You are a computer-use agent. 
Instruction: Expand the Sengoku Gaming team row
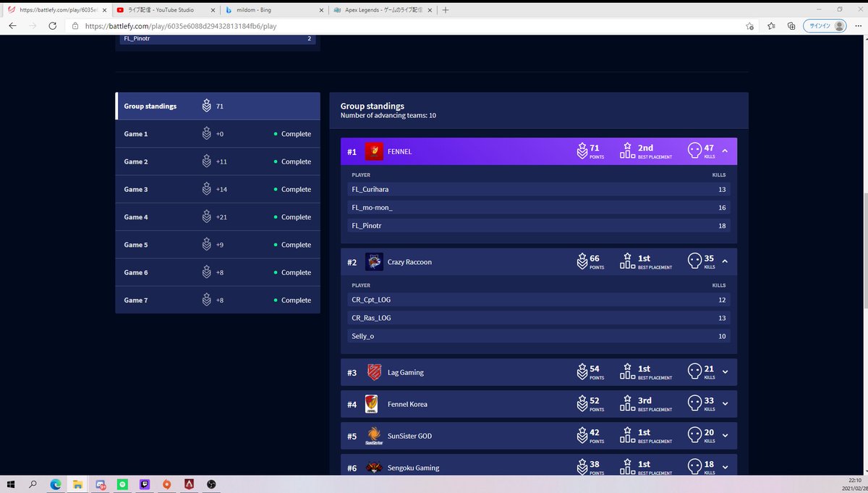725,468
